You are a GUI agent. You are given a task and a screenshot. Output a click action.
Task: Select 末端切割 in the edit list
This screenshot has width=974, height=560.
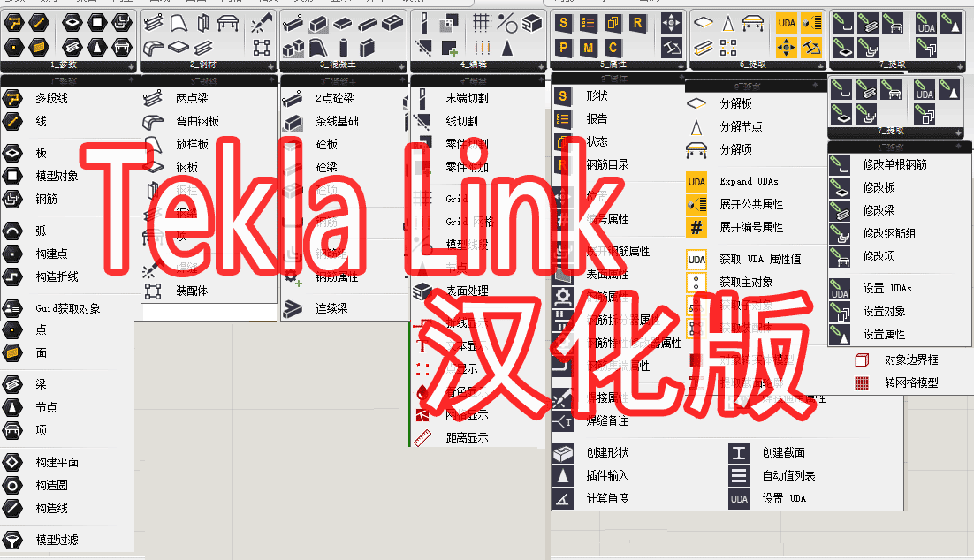[x=468, y=98]
